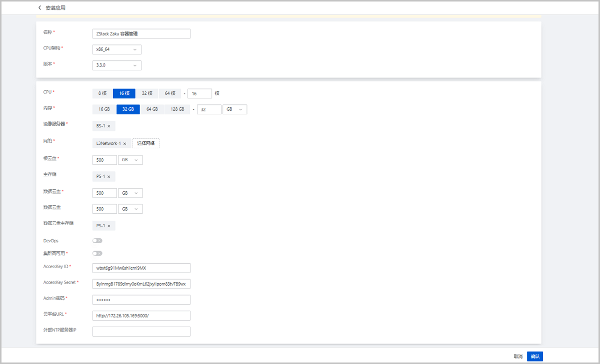
Task: Enable the 集群高可用 switch
Action: 97,253
